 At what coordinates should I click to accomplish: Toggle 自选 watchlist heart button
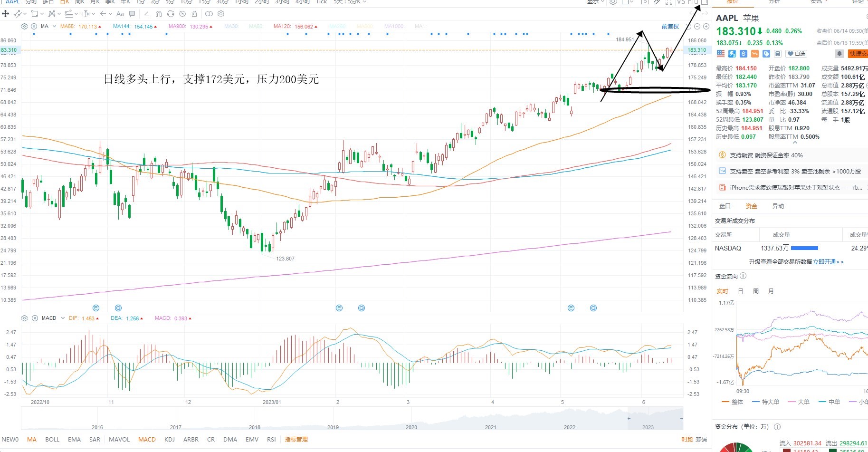click(x=796, y=54)
